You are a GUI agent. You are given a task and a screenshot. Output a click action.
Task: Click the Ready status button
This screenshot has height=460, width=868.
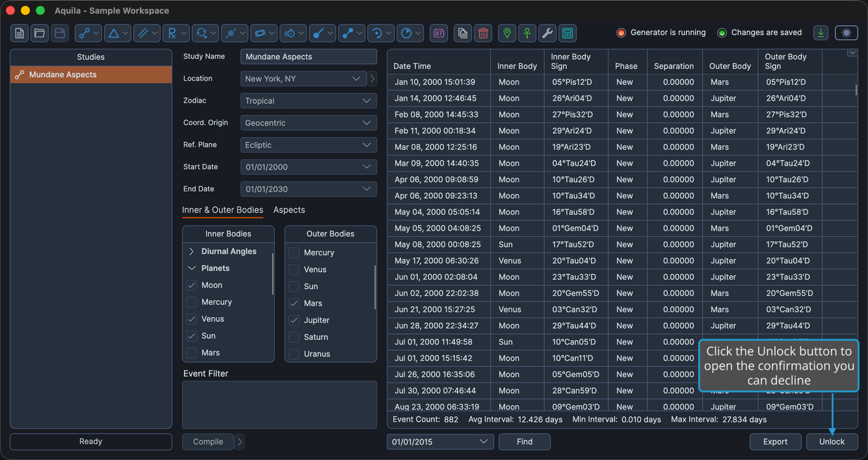tap(91, 442)
